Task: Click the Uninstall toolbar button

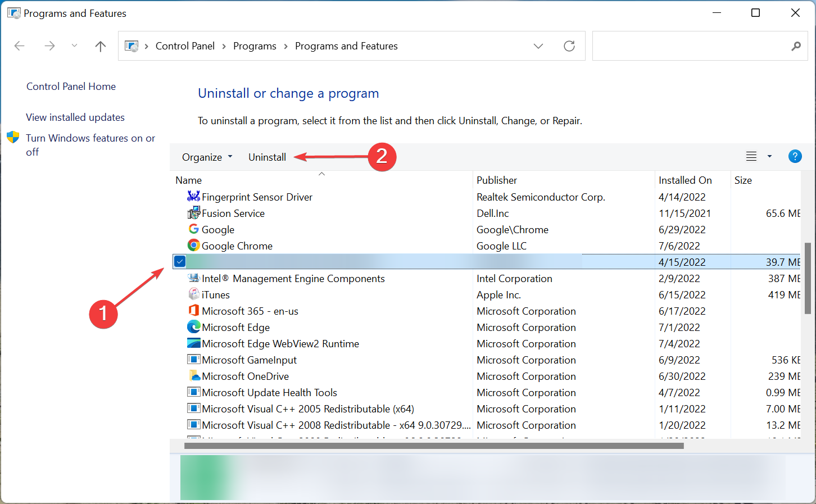Action: point(267,157)
